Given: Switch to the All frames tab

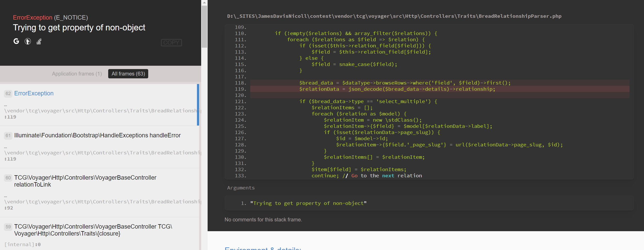Looking at the screenshot, I should tap(128, 73).
